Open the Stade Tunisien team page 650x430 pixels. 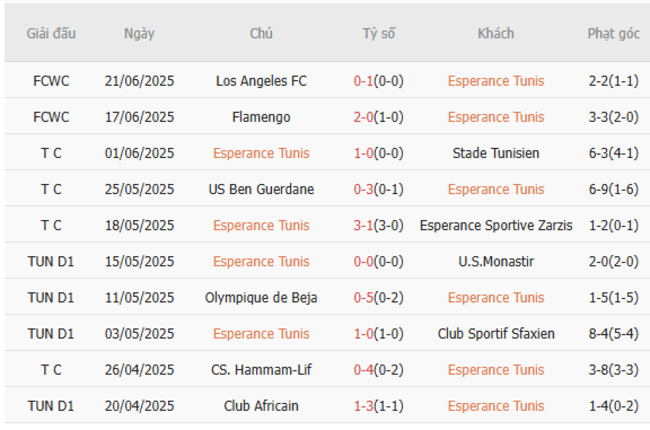click(x=496, y=153)
